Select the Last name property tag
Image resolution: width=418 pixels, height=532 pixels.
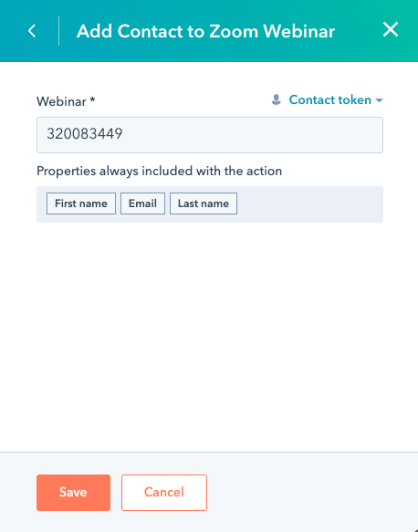pyautogui.click(x=204, y=203)
